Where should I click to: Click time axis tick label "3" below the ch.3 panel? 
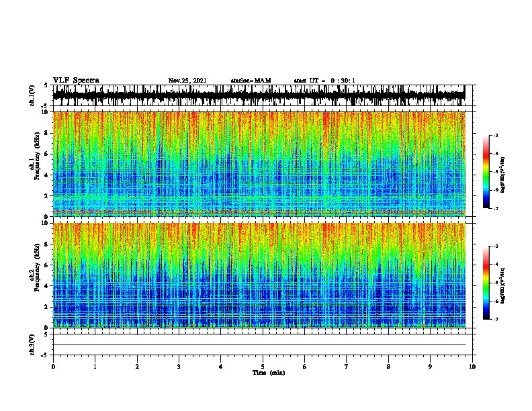click(179, 367)
